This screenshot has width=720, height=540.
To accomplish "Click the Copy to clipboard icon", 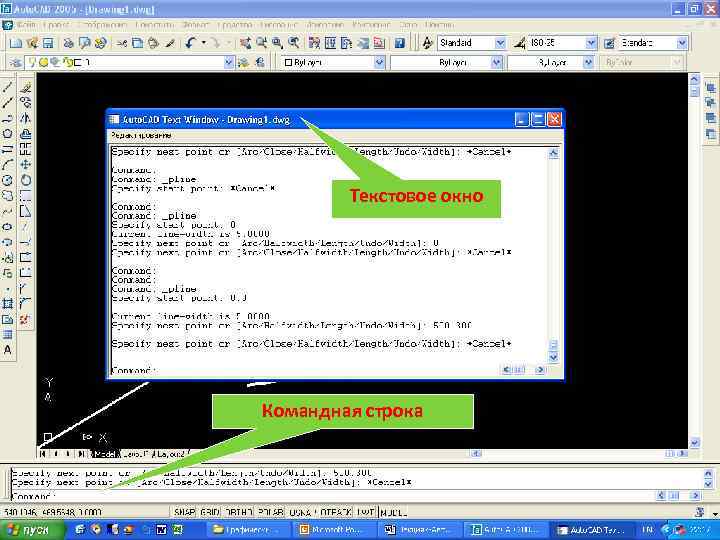I will click(137, 43).
